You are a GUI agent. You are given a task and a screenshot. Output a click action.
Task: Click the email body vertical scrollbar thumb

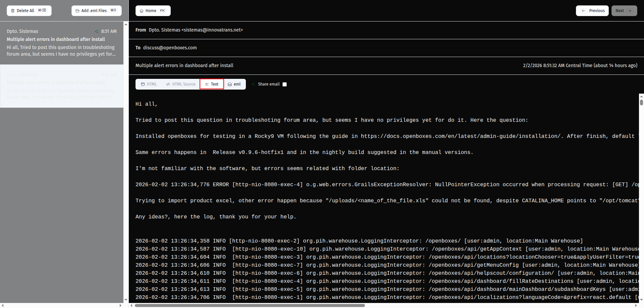click(641, 102)
